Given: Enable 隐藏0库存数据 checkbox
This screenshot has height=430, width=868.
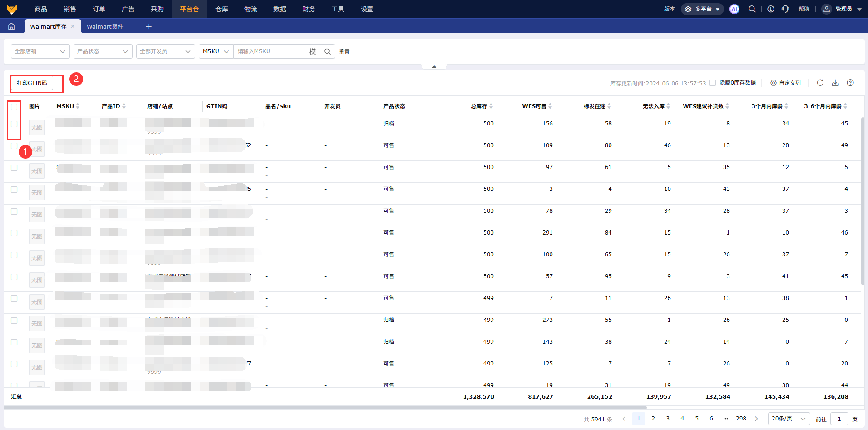Looking at the screenshot, I should (713, 83).
